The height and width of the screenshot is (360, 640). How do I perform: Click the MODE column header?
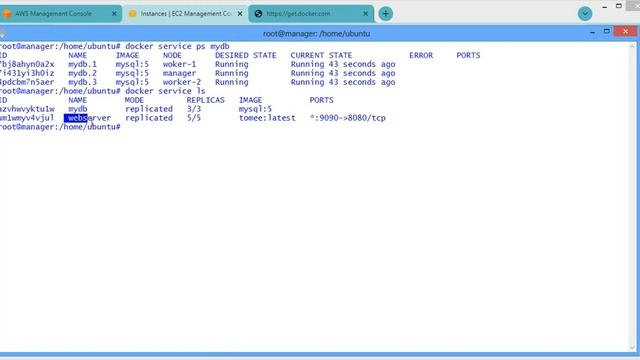pos(134,100)
